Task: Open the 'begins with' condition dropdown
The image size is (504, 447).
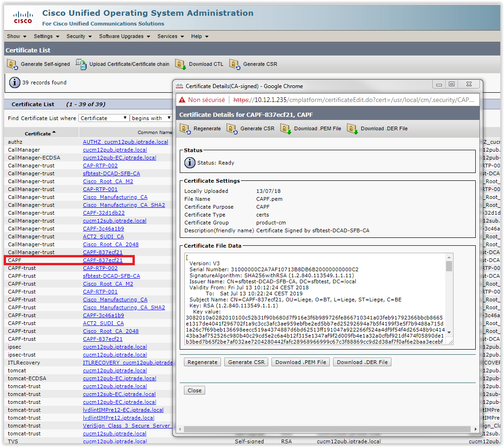Action: tap(151, 118)
